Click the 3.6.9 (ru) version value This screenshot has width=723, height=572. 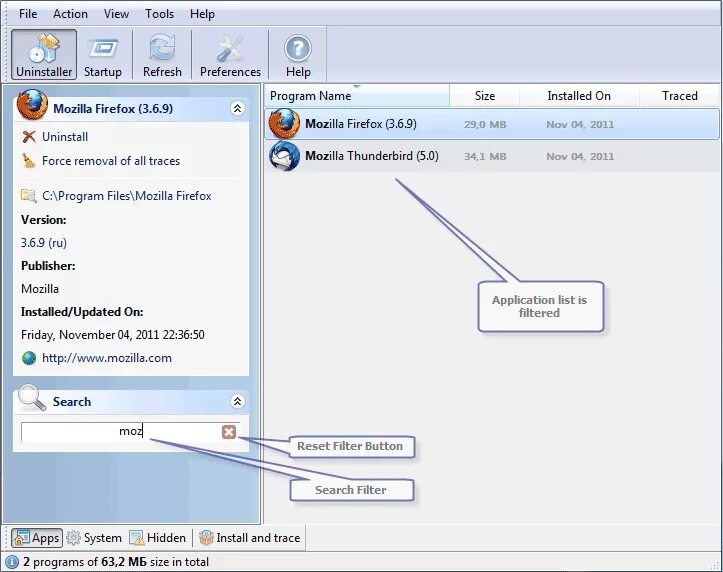pos(44,243)
